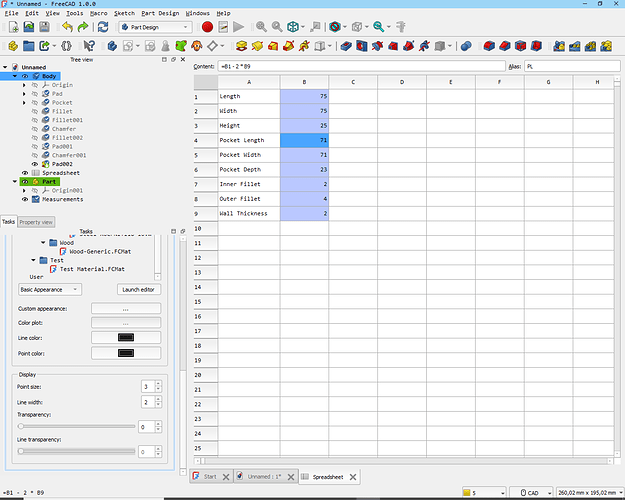Screen dimensions: 625x500
Task: Click the Custom appearance button
Action: click(x=126, y=309)
